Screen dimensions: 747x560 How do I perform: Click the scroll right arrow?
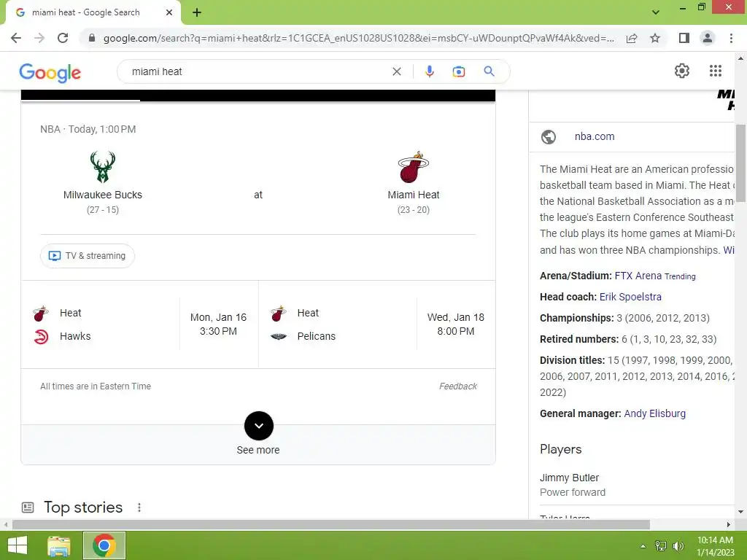(729, 525)
